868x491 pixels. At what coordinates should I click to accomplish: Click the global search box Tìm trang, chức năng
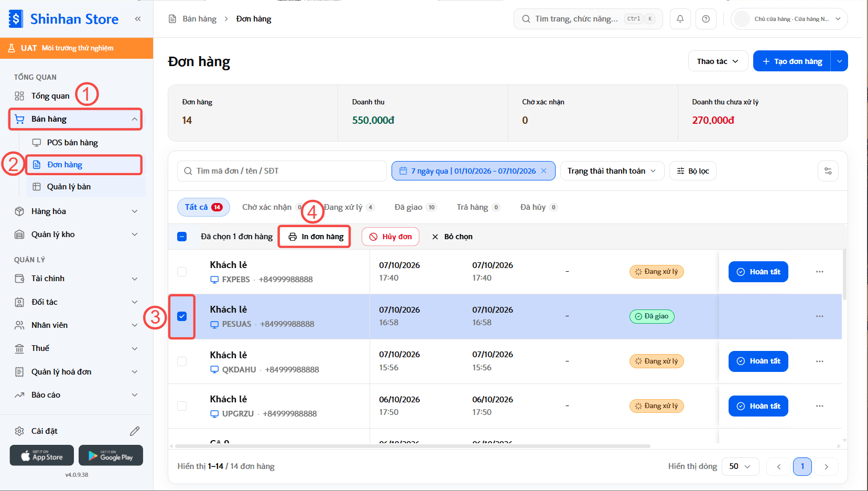point(588,19)
